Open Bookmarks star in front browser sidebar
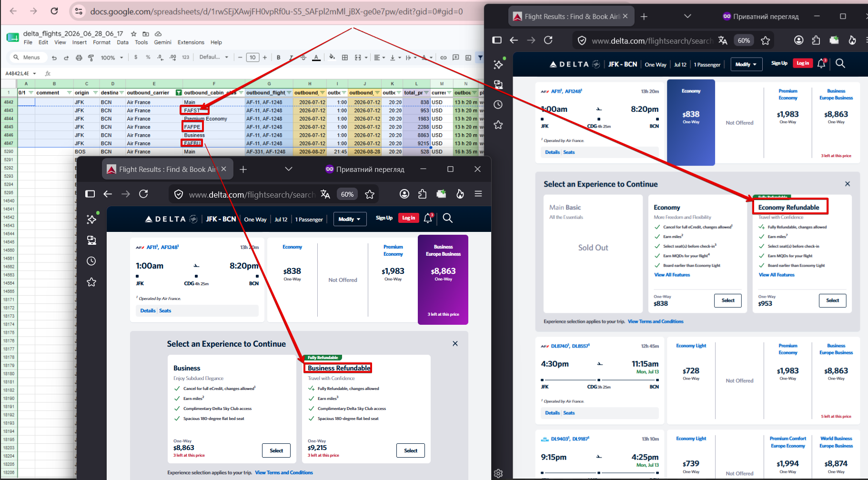Image resolution: width=868 pixels, height=480 pixels. click(91, 282)
